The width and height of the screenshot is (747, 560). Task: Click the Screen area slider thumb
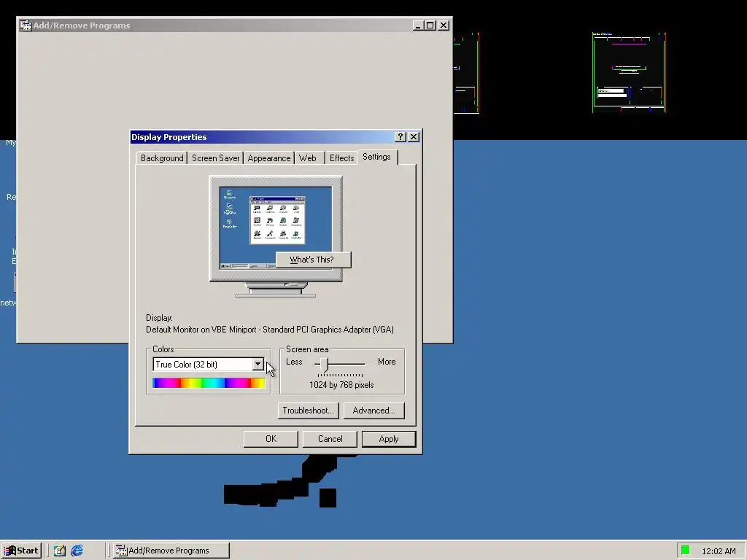325,365
